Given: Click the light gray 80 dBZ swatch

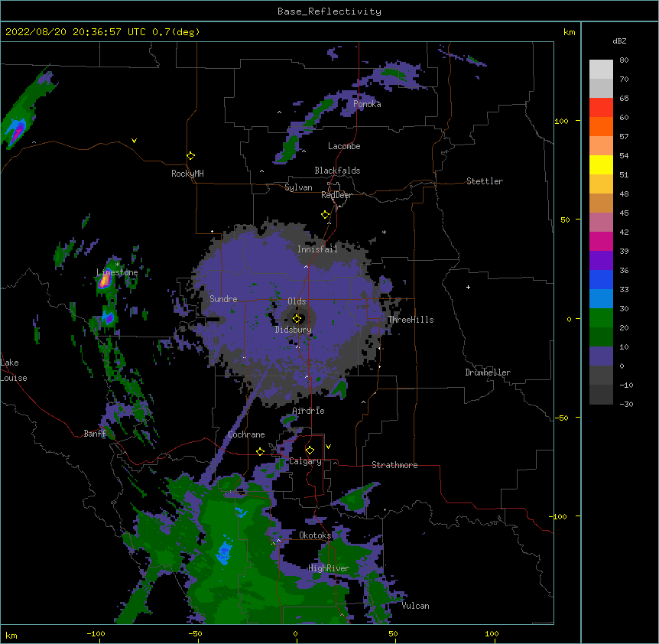Looking at the screenshot, I should tap(601, 69).
